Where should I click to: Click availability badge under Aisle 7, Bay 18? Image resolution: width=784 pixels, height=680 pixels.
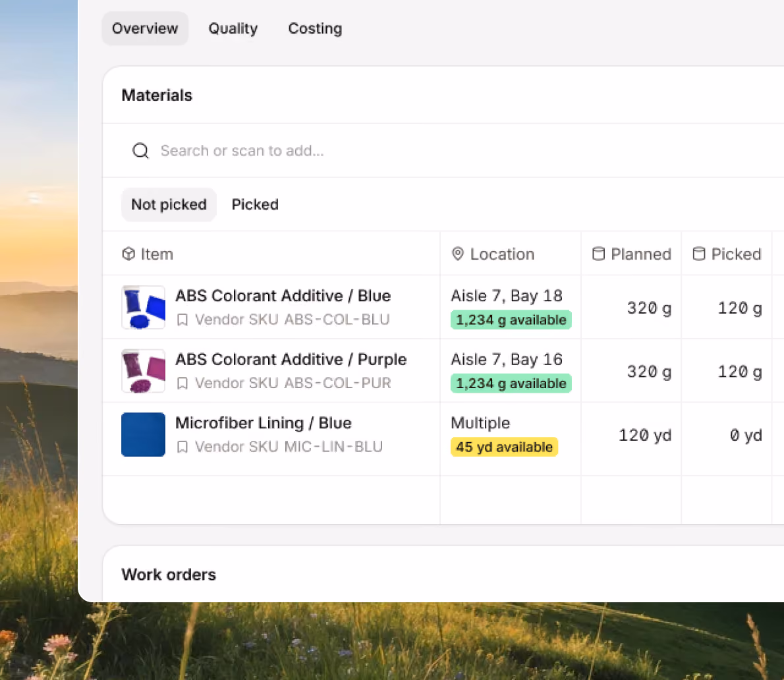click(x=511, y=320)
